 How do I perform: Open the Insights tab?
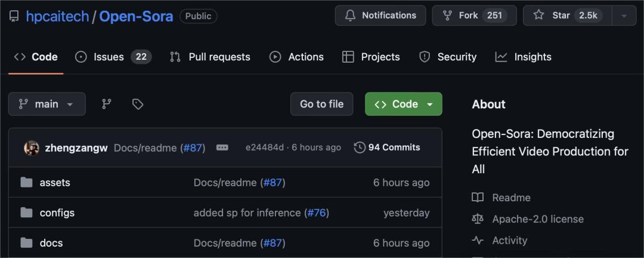point(523,57)
